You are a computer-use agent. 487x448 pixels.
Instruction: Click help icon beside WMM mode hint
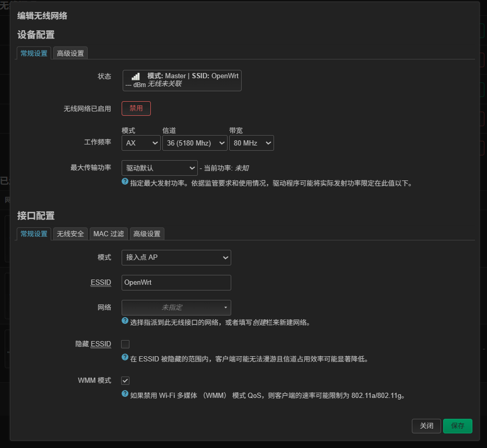click(125, 394)
